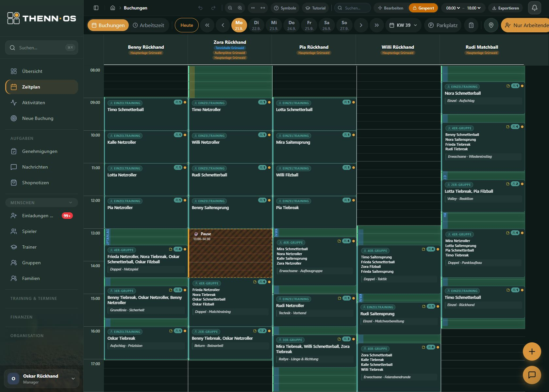The width and height of the screenshot is (549, 392).
Task: Go to next day arrow
Action: [361, 25]
